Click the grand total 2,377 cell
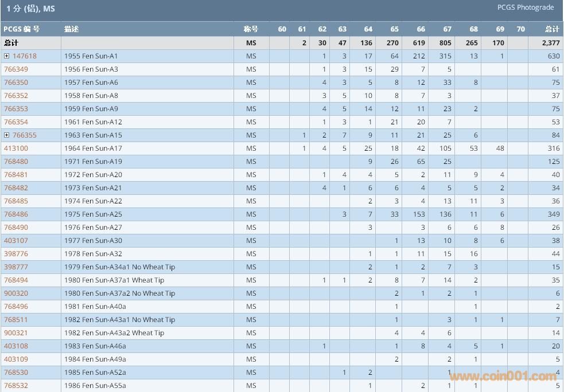This screenshot has height=392, width=564. (x=550, y=43)
